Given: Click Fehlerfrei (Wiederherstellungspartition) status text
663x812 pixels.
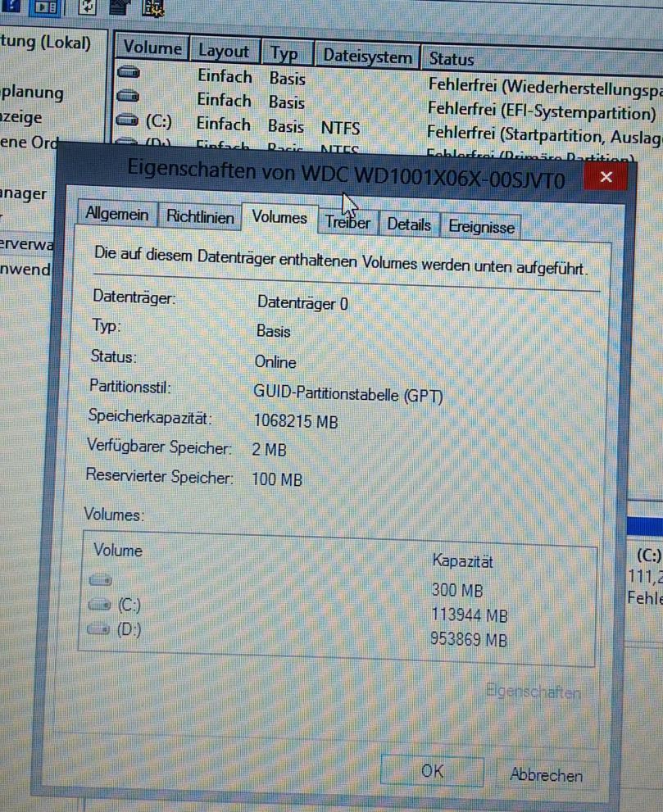Looking at the screenshot, I should 545,87.
